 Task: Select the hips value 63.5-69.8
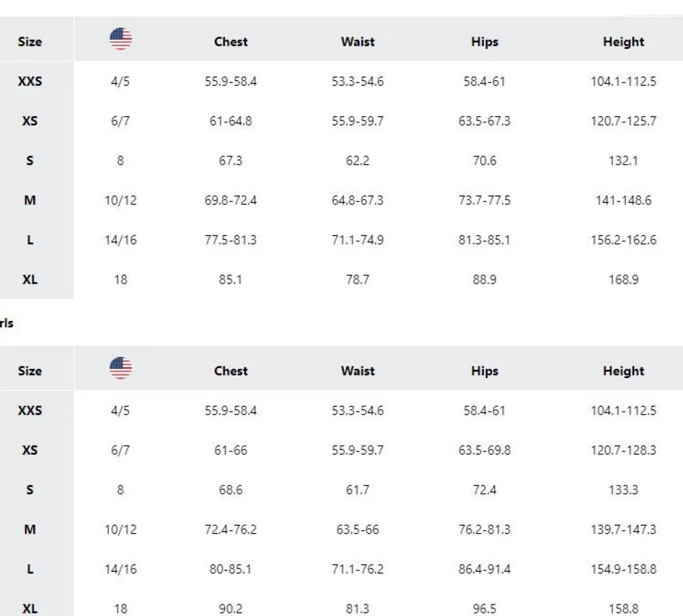(x=485, y=451)
